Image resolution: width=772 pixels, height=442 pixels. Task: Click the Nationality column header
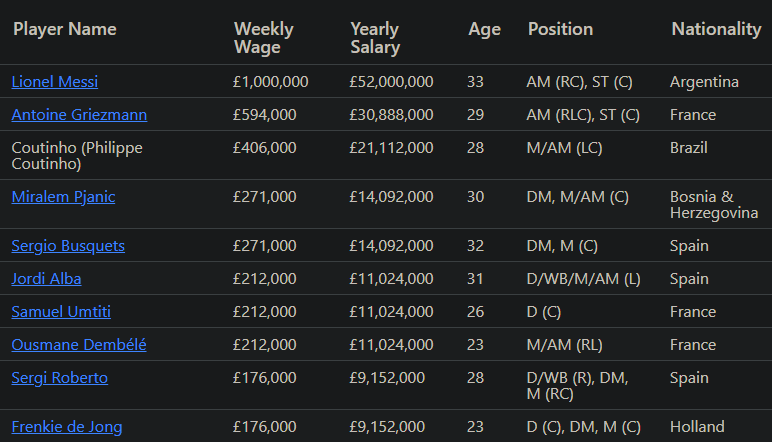click(x=716, y=29)
